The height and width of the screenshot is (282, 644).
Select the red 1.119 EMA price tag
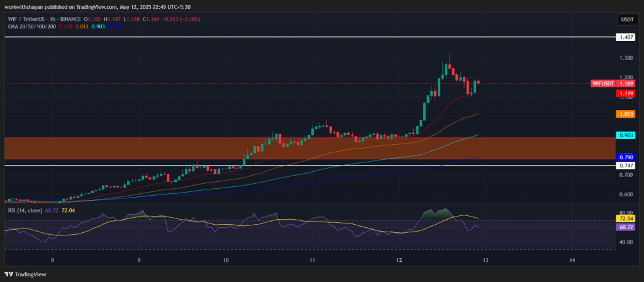point(626,92)
